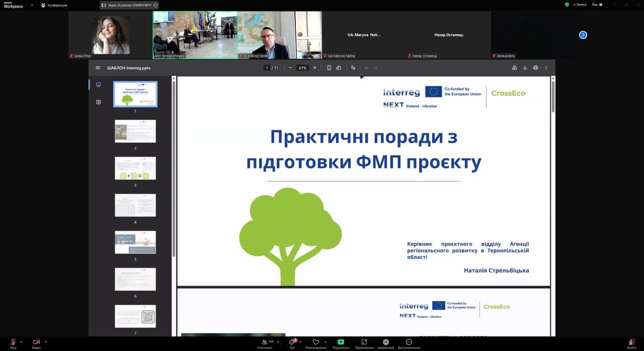The image size is (644, 351).
Task: Open the Дополнительно more menu
Action: [409, 343]
